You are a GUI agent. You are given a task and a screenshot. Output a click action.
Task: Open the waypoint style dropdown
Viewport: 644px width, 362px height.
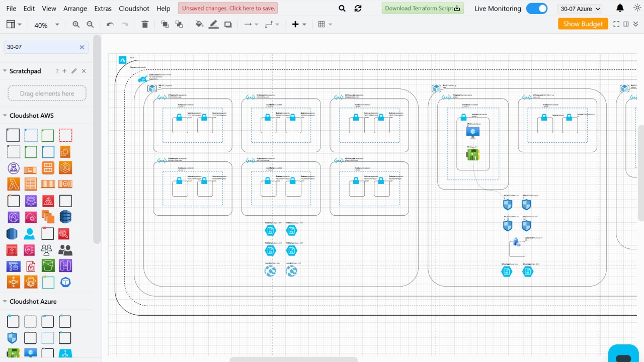pyautogui.click(x=272, y=24)
